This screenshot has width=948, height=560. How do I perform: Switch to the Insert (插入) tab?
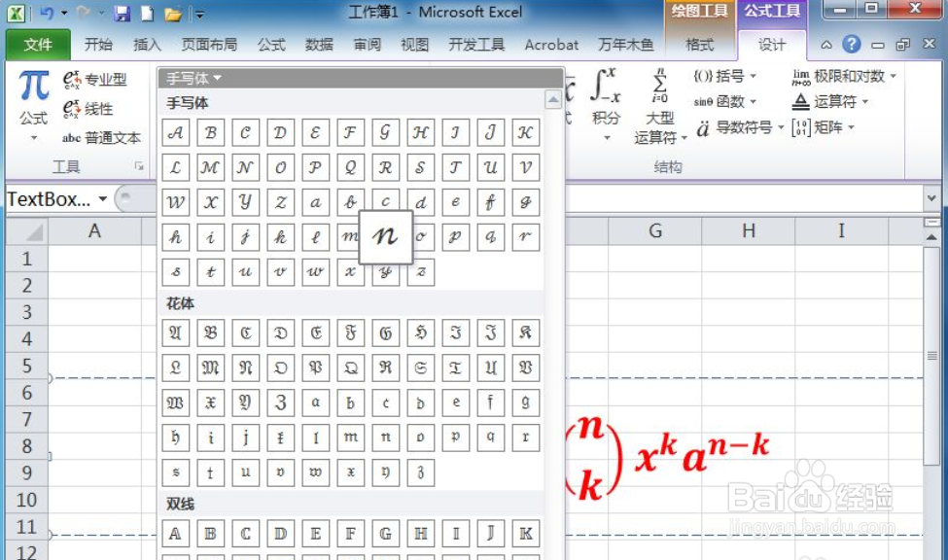pos(147,45)
